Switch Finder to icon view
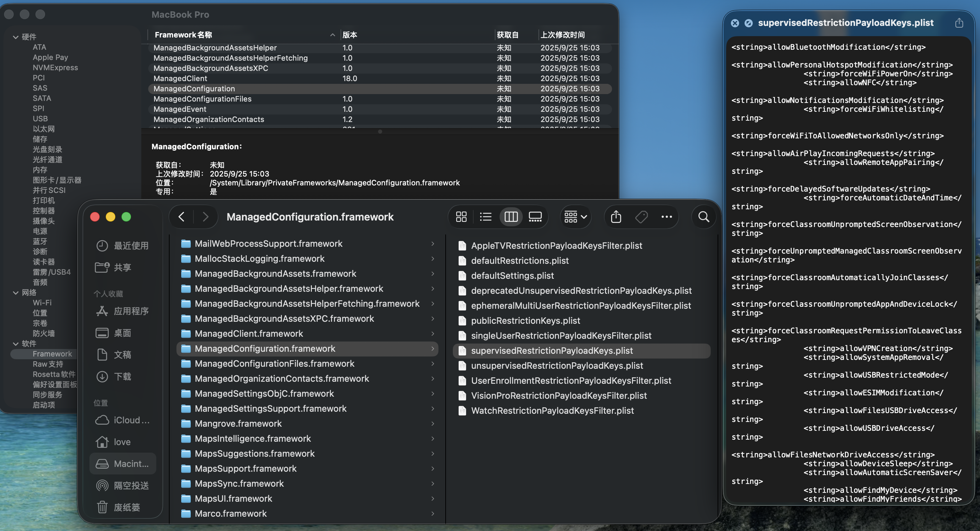The image size is (980, 531). 461,217
